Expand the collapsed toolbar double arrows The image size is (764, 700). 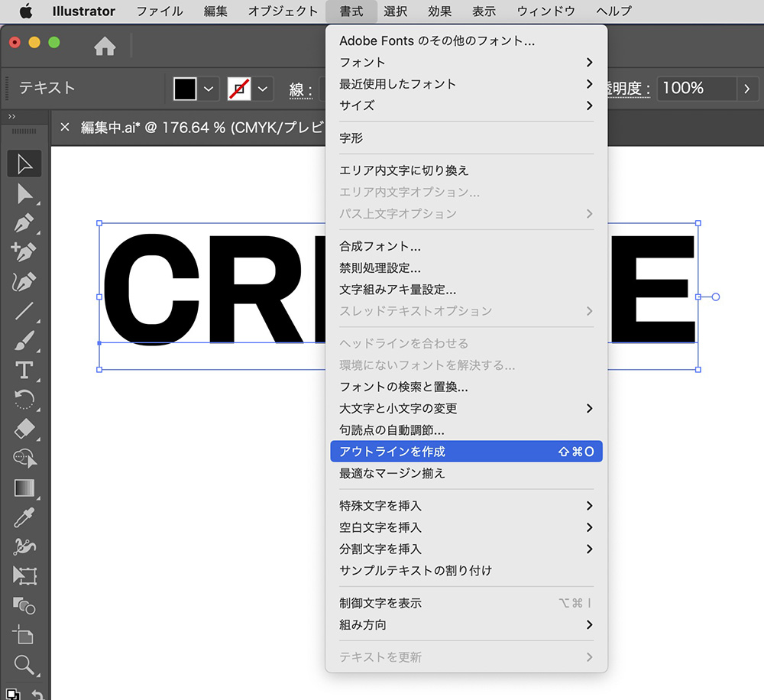pyautogui.click(x=11, y=116)
